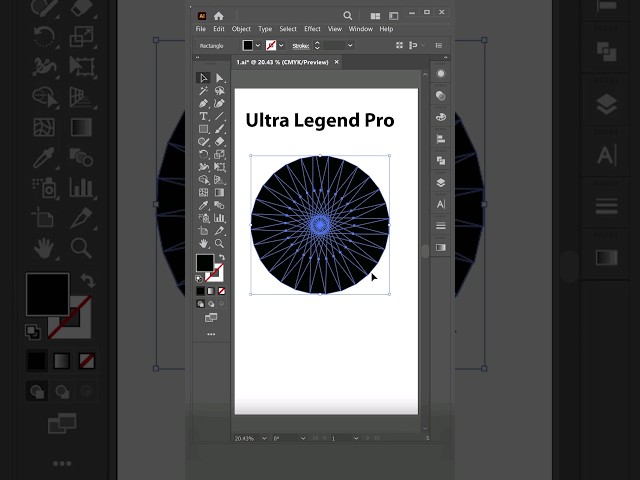Expand the stroke weight dropdown

pos(350,45)
